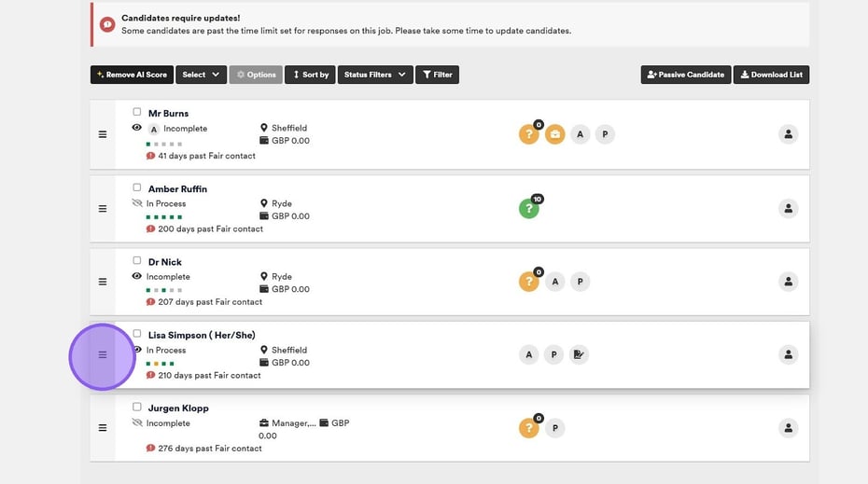Click Amber Ruffin's green score bar
Viewport: 868px width, 484px height.
point(163,216)
